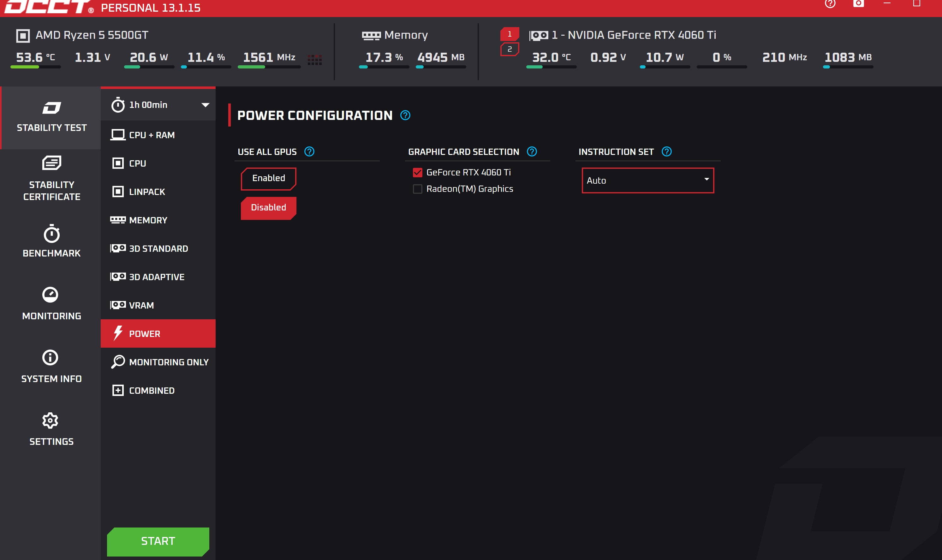Image resolution: width=942 pixels, height=560 pixels.
Task: Select the Monitoring Only mode
Action: pos(158,362)
